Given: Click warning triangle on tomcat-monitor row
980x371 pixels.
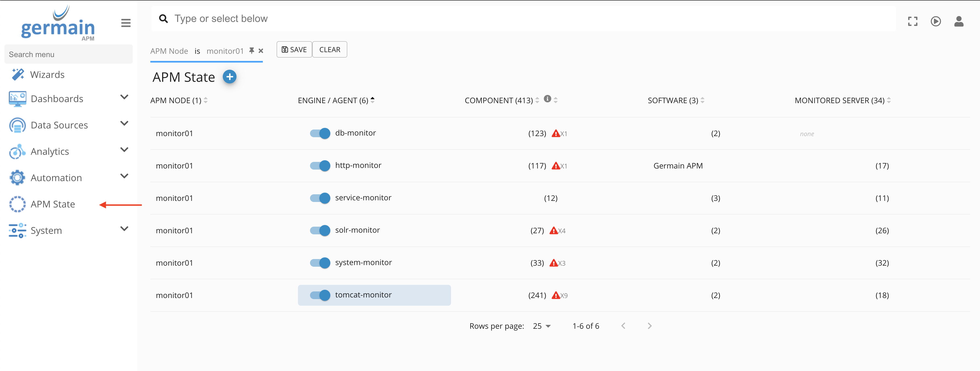Looking at the screenshot, I should [x=556, y=295].
